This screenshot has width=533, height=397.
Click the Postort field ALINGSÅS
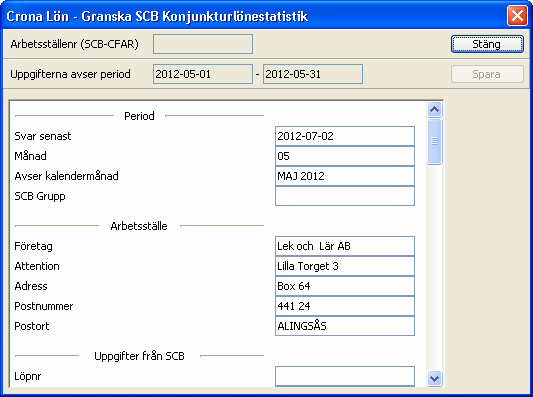(345, 326)
